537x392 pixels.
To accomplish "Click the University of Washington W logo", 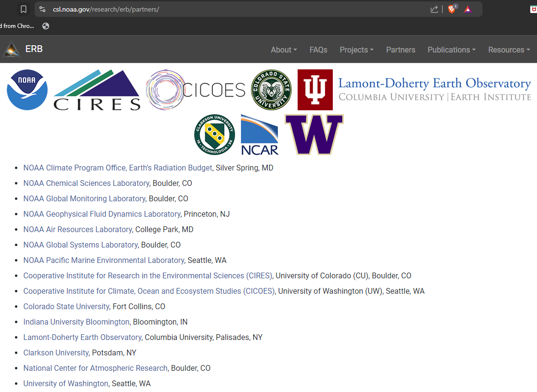I will [314, 134].
